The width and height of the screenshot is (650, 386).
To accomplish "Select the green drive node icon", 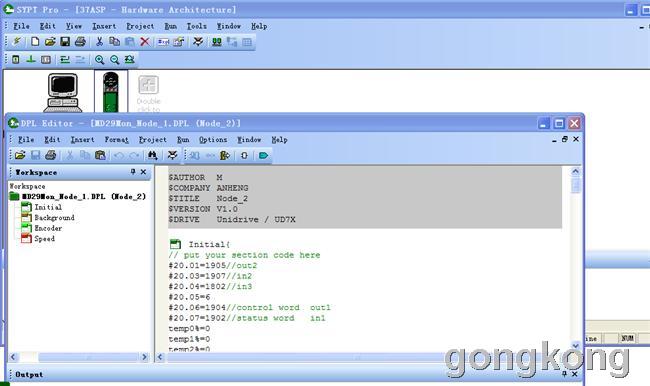I will pyautogui.click(x=111, y=92).
